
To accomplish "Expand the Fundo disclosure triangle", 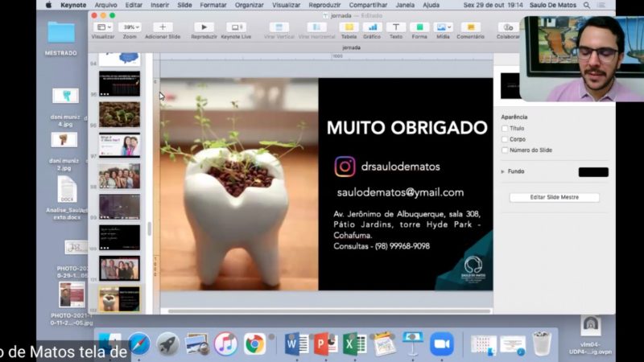I will 502,171.
